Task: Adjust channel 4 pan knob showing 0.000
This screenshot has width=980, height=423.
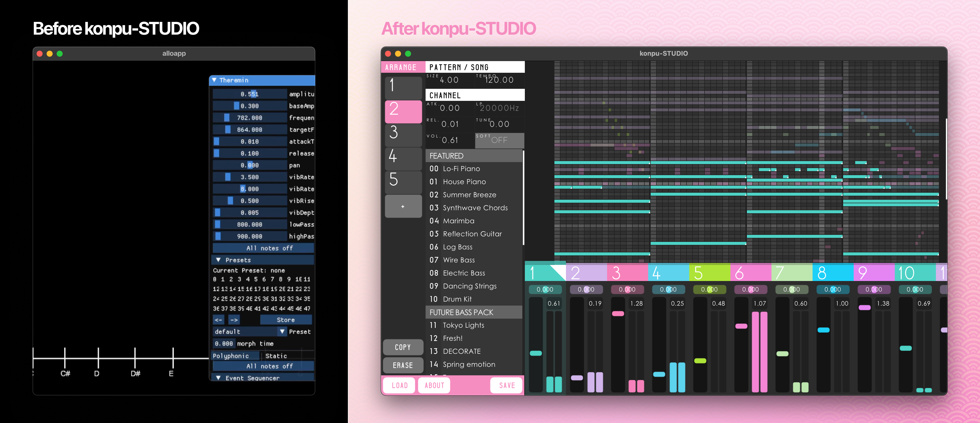Action: [668, 289]
